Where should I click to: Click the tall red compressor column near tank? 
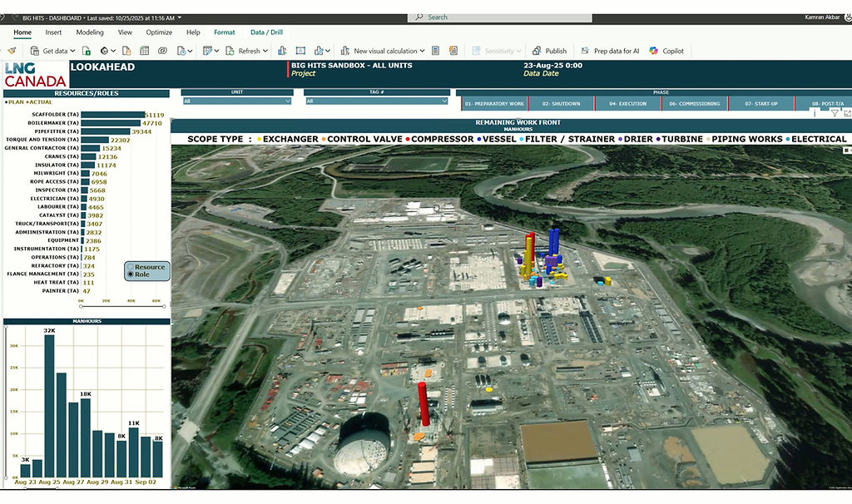(424, 403)
